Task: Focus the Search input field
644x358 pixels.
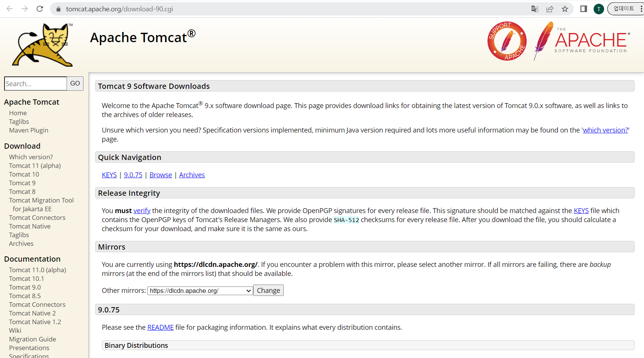Action: tap(35, 84)
